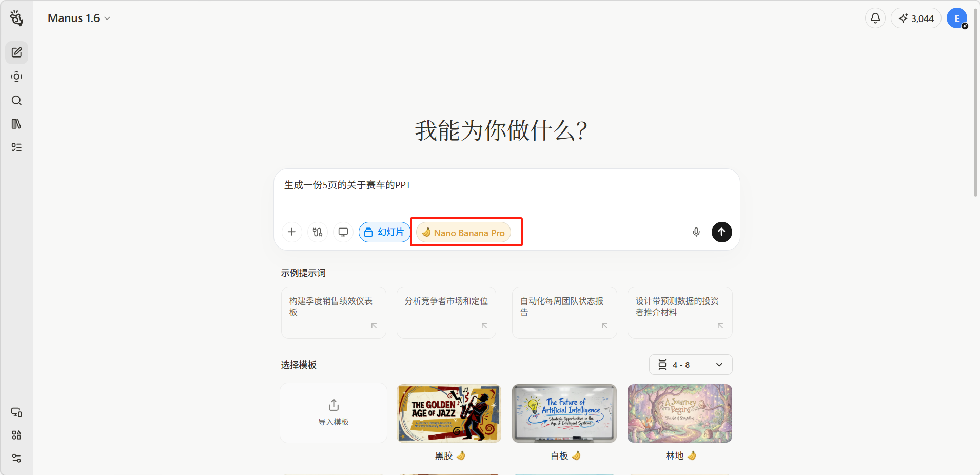Click the new task compose icon in sidebar

point(16,52)
